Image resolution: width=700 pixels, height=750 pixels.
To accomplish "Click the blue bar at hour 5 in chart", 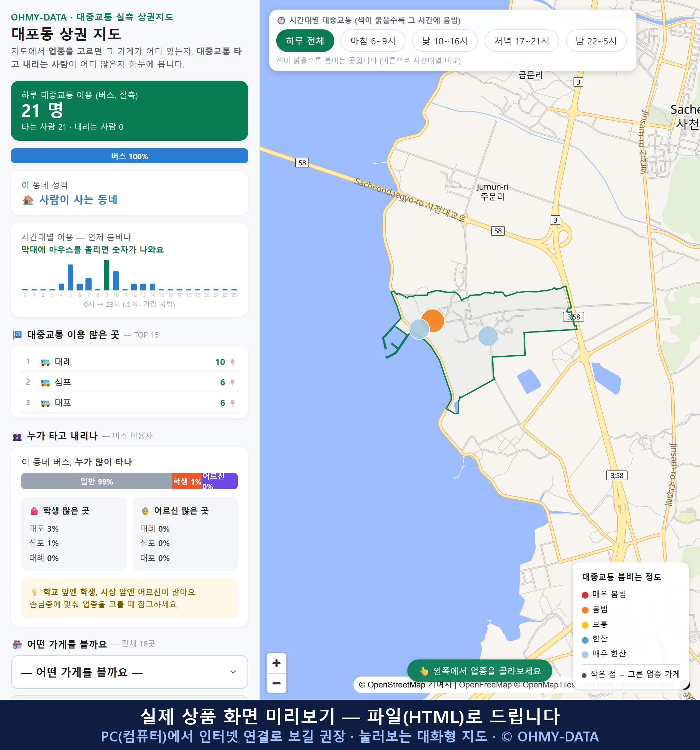I will click(x=70, y=277).
